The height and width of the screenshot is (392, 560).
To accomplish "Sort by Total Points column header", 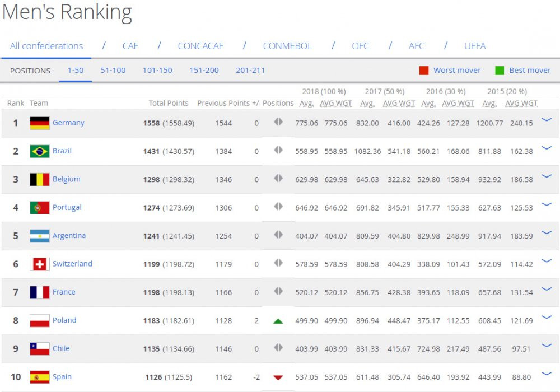I will point(169,103).
